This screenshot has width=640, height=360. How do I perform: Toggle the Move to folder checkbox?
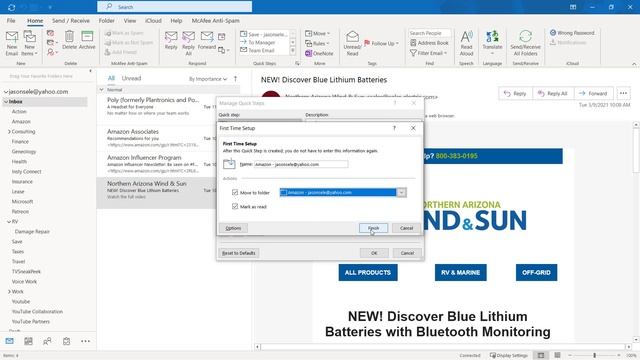tap(235, 192)
